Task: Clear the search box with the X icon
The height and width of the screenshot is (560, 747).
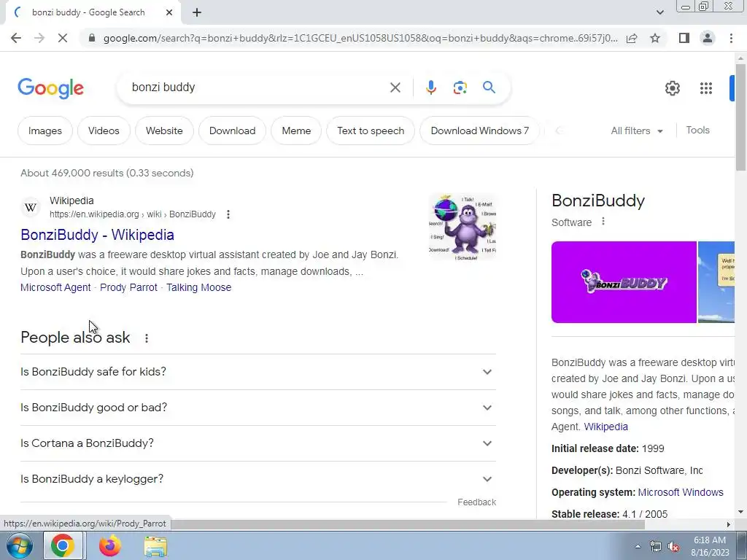Action: (x=395, y=87)
